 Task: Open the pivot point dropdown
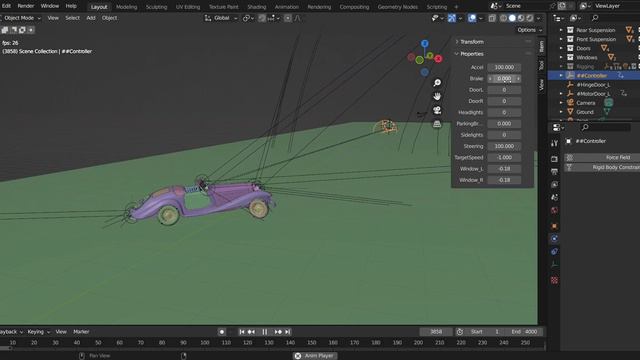pyautogui.click(x=248, y=18)
